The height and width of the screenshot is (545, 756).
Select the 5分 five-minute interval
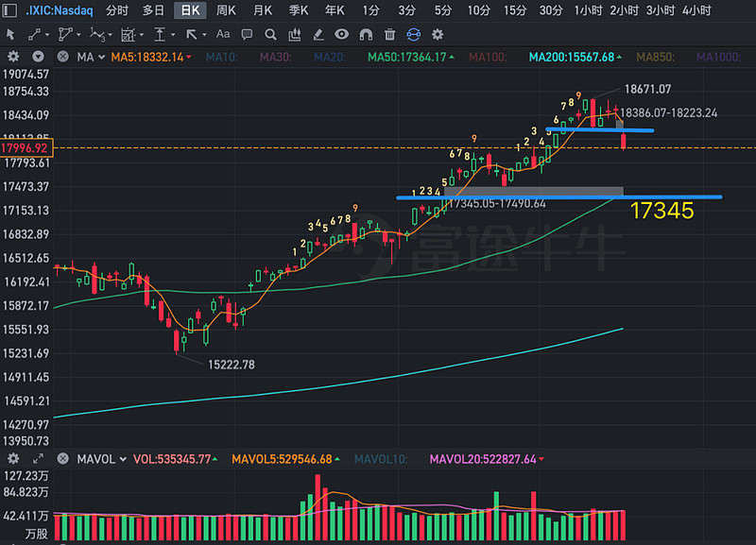(442, 10)
